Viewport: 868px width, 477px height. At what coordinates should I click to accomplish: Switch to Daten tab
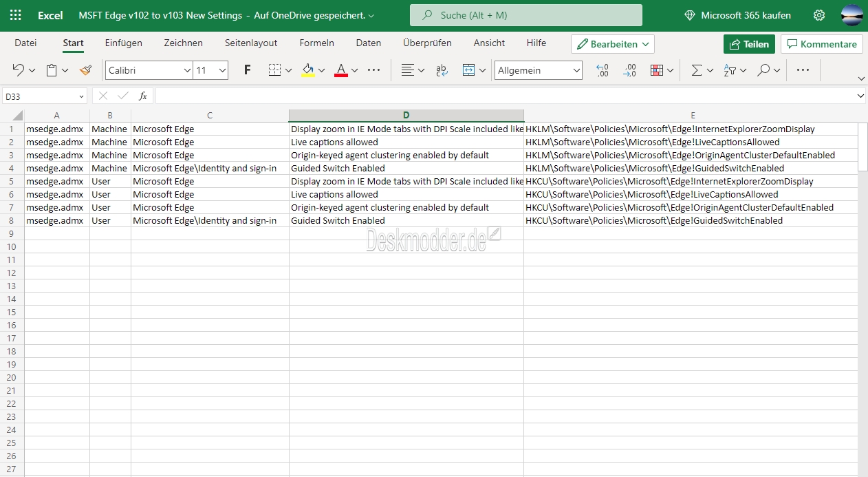(x=369, y=43)
